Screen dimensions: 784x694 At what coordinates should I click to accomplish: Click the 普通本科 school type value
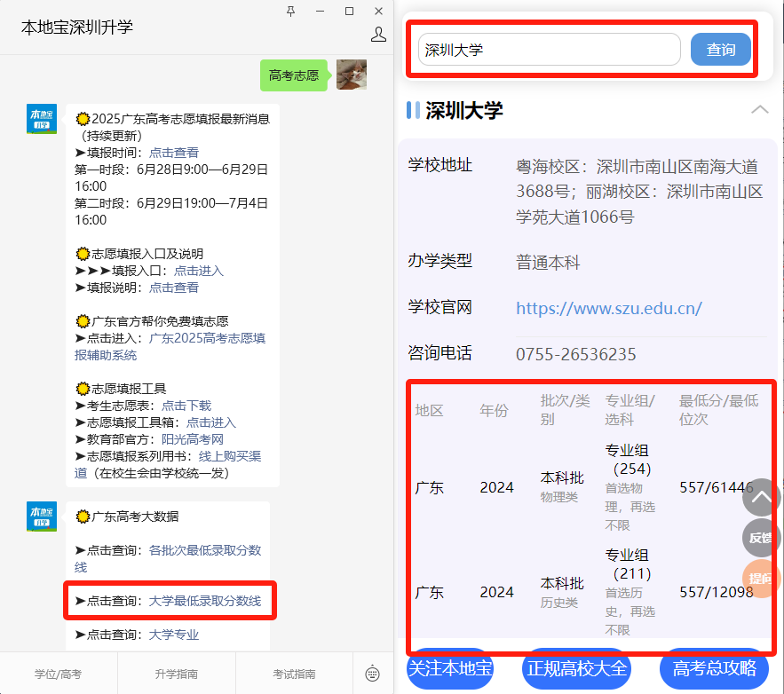coord(548,263)
